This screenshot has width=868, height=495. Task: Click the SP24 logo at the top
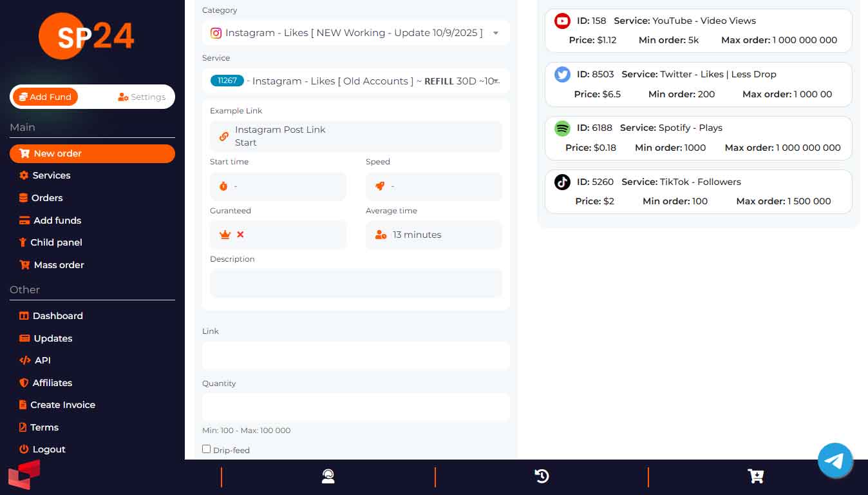[86, 36]
